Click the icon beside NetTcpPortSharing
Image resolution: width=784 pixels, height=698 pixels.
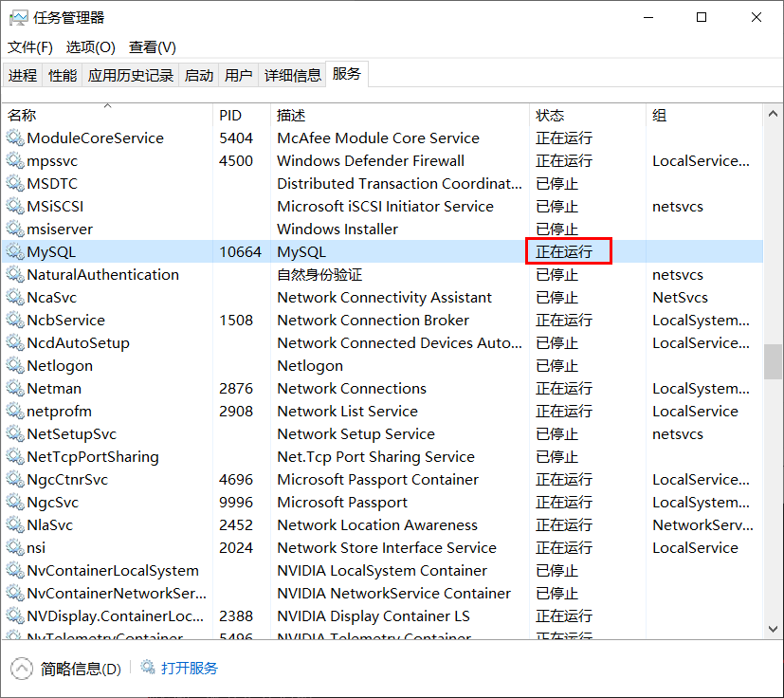click(x=15, y=456)
